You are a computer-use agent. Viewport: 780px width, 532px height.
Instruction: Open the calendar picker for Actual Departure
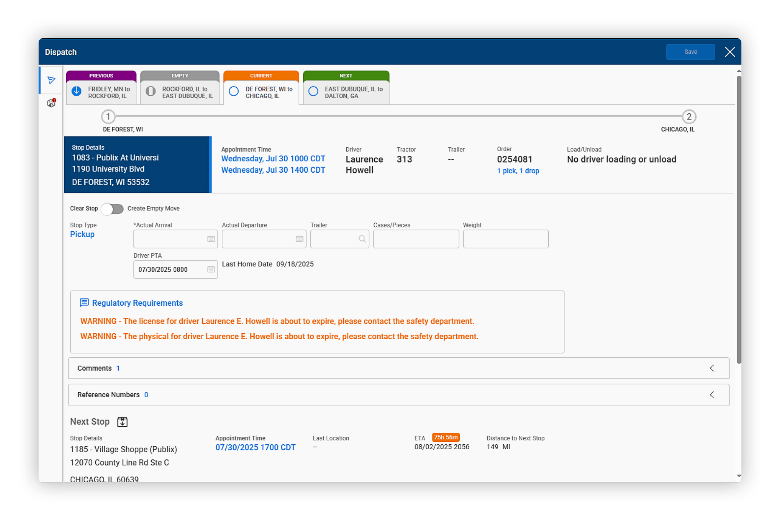[x=300, y=238]
